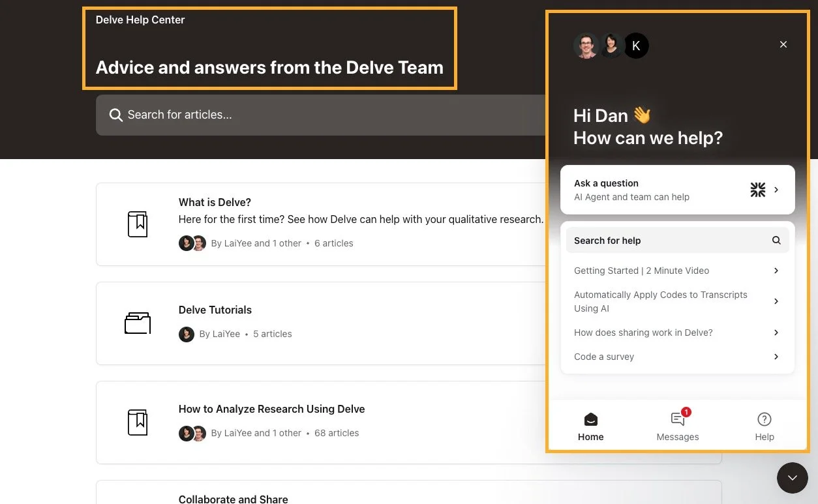Click the folder icon beside Delve Tutorials

point(138,323)
